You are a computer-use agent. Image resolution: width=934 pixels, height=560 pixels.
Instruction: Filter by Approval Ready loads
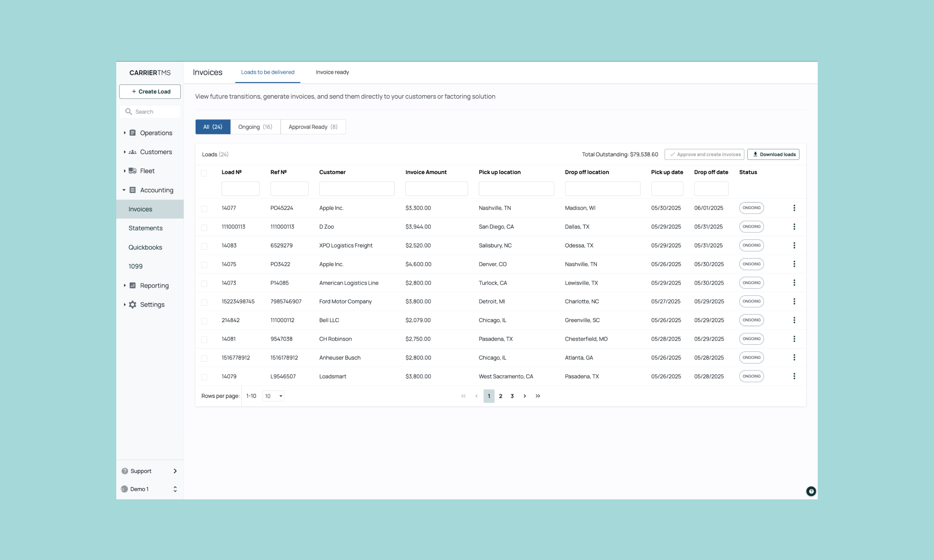pyautogui.click(x=313, y=127)
